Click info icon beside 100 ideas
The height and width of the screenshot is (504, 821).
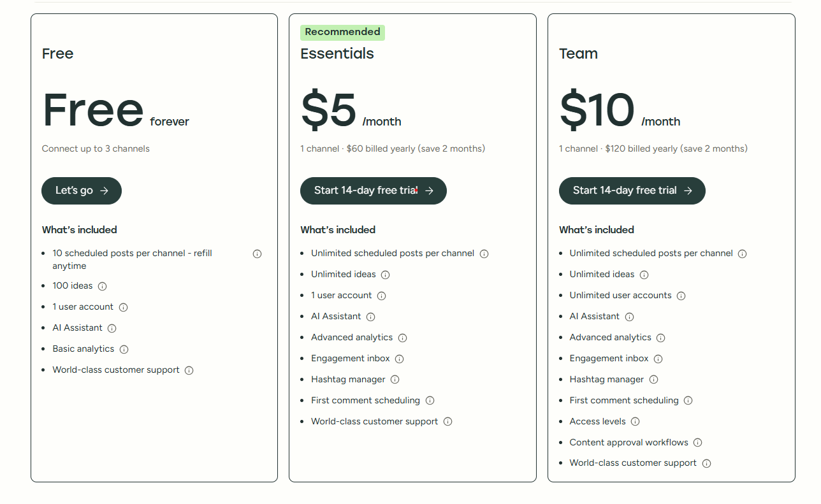[x=102, y=286]
